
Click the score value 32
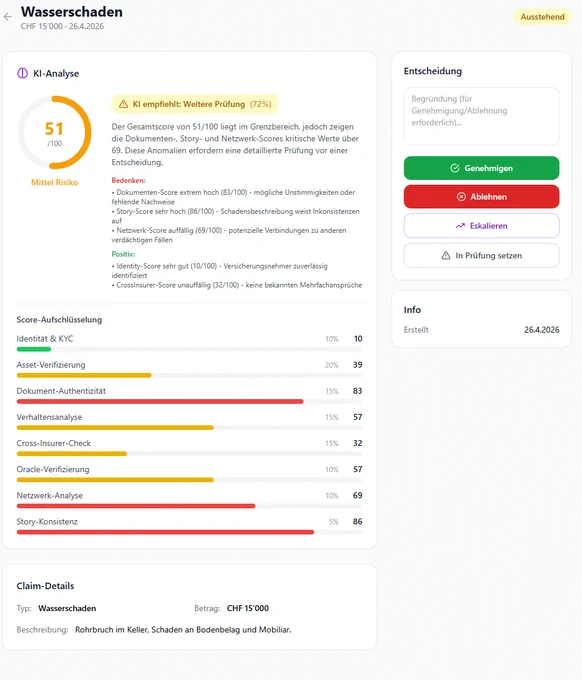(357, 443)
